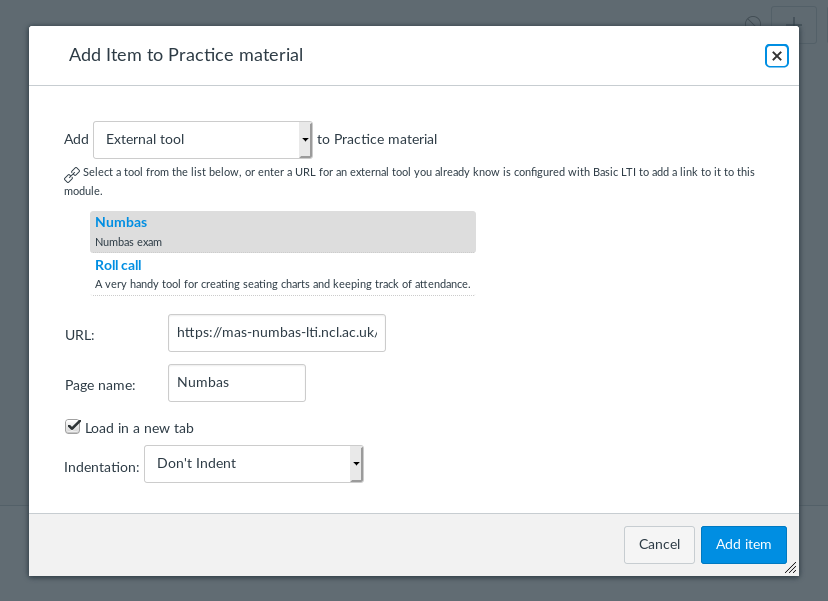The height and width of the screenshot is (601, 828).
Task: Click the Add item button
Action: pyautogui.click(x=743, y=544)
